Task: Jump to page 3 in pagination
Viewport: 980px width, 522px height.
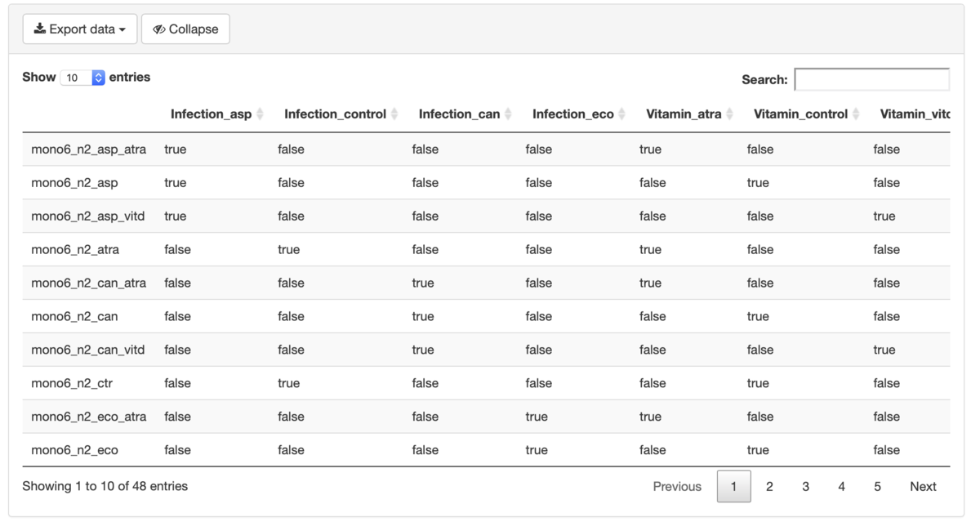Action: (x=805, y=486)
